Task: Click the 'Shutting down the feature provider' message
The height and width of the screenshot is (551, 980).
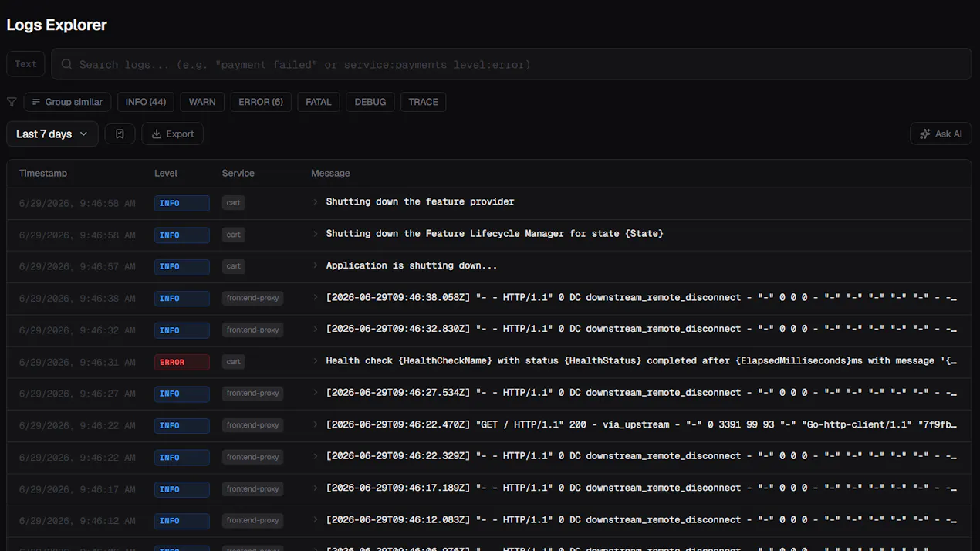Action: [420, 201]
